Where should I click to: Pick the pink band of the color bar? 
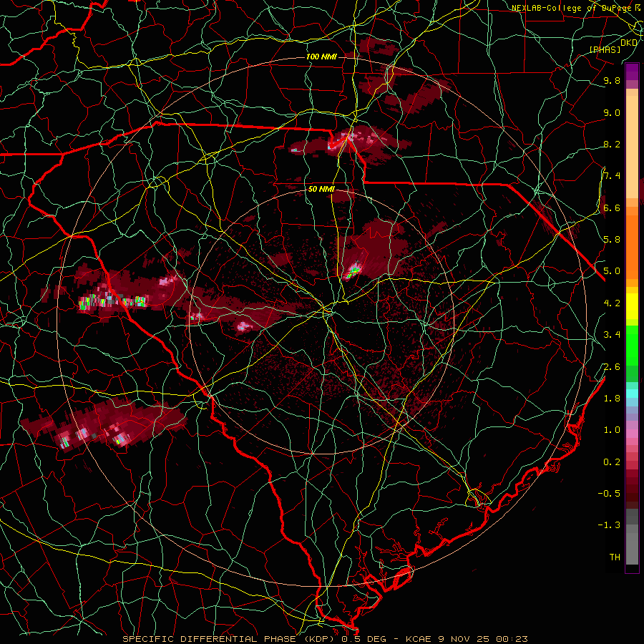(632, 434)
